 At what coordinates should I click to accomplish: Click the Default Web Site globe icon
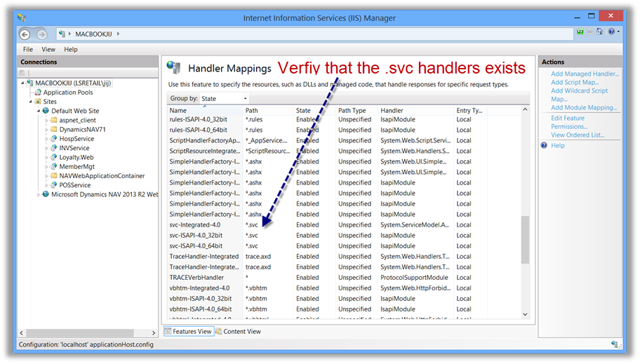[x=46, y=111]
